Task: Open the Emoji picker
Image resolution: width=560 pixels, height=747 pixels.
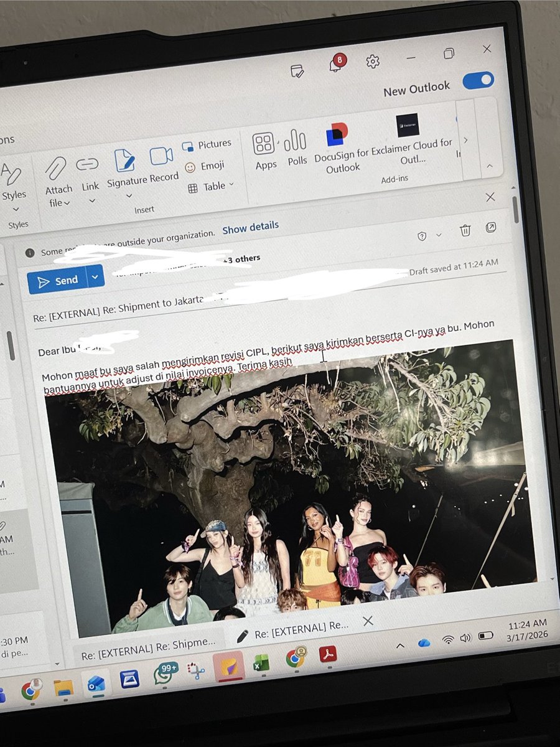Action: (x=204, y=166)
